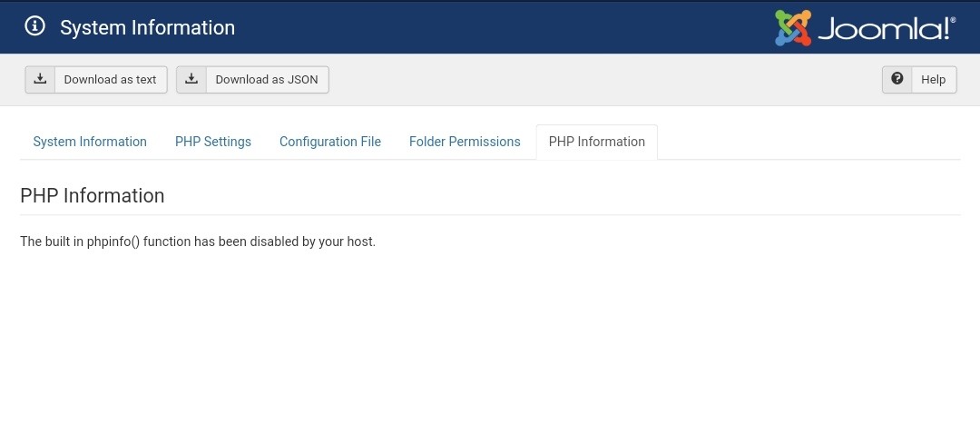Click the word 'phpinfo()' in the message
Screen dimensions: 980x444
(x=113, y=242)
